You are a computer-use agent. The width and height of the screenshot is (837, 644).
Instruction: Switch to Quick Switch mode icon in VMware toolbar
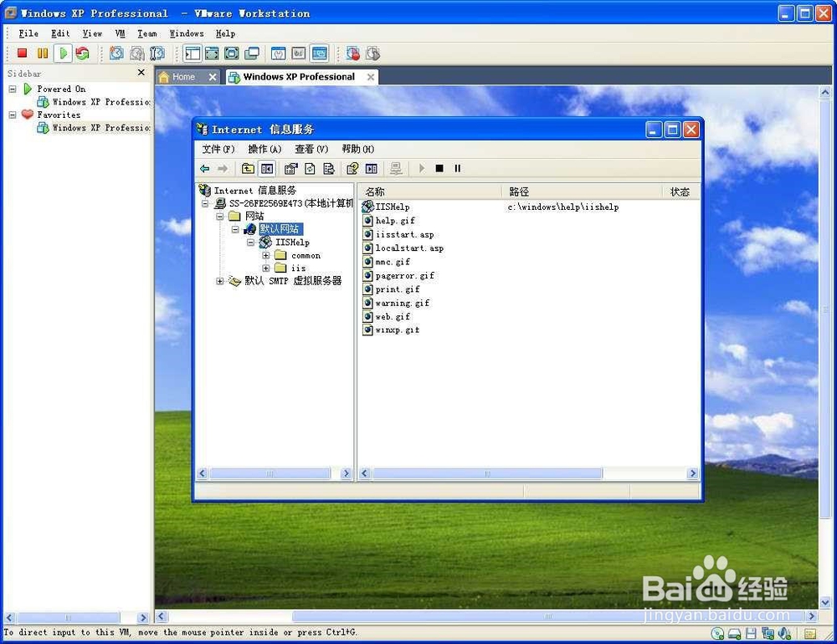coord(212,53)
